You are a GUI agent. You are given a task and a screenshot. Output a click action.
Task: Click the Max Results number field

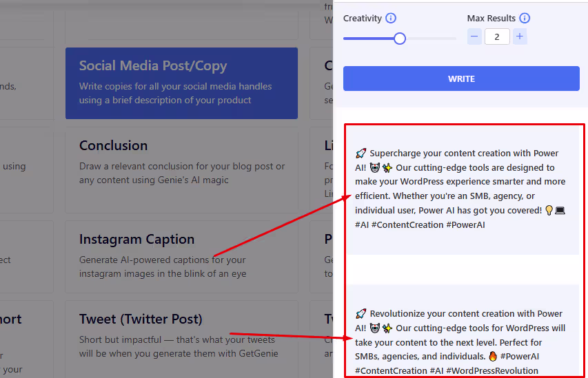click(497, 36)
